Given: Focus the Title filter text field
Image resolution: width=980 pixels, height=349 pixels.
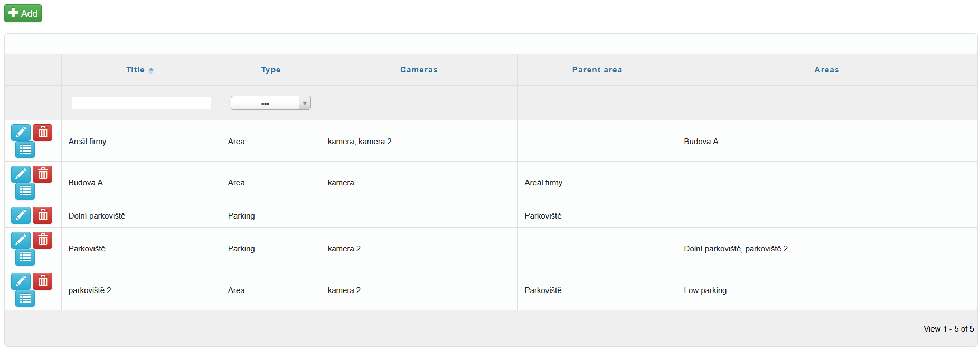Looking at the screenshot, I should pyautogui.click(x=142, y=103).
